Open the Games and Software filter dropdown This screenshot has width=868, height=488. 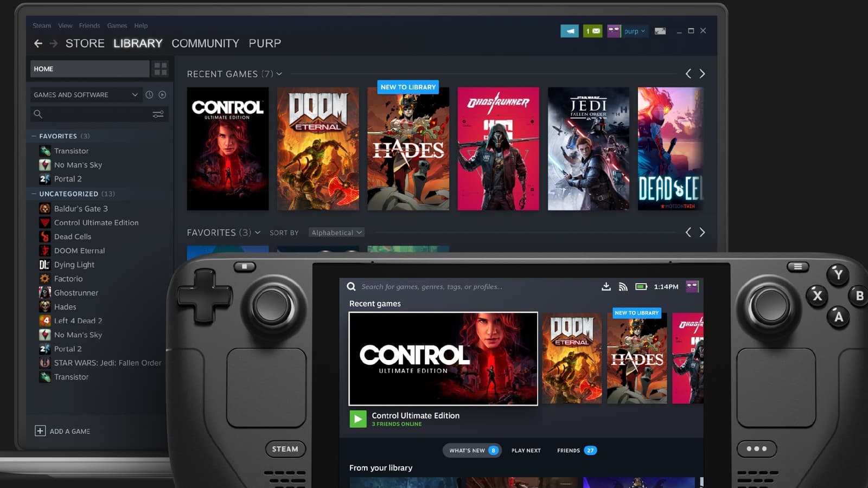(86, 95)
